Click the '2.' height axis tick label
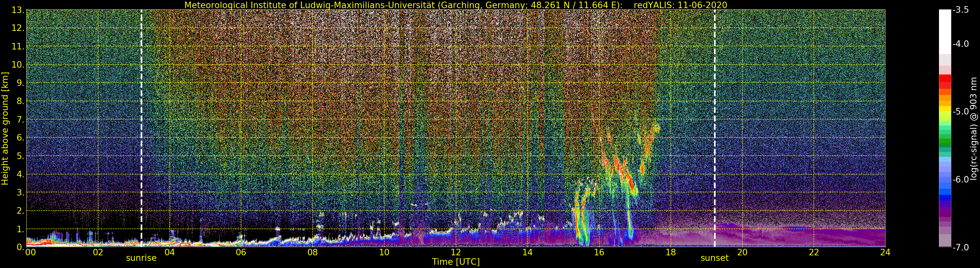 (20, 211)
